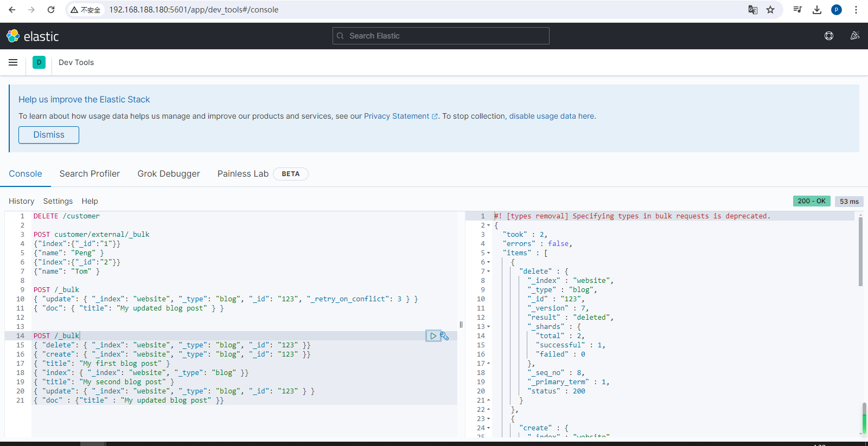The image size is (868, 446).
Task: Click the address bar URL
Action: click(194, 10)
